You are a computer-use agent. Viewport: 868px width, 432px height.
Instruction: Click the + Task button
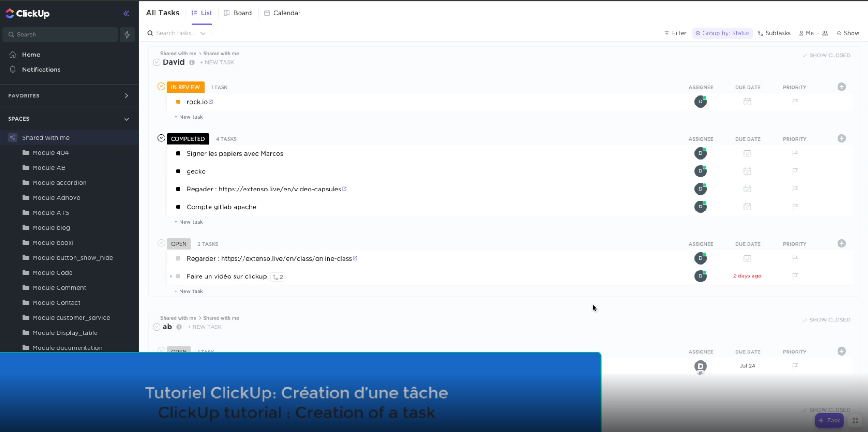[829, 420]
